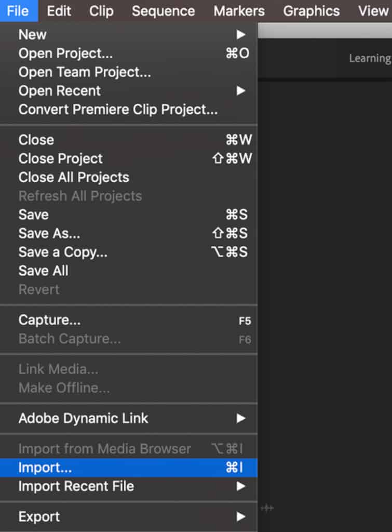Open the Edit menu
This screenshot has width=392, height=532.
pos(58,11)
